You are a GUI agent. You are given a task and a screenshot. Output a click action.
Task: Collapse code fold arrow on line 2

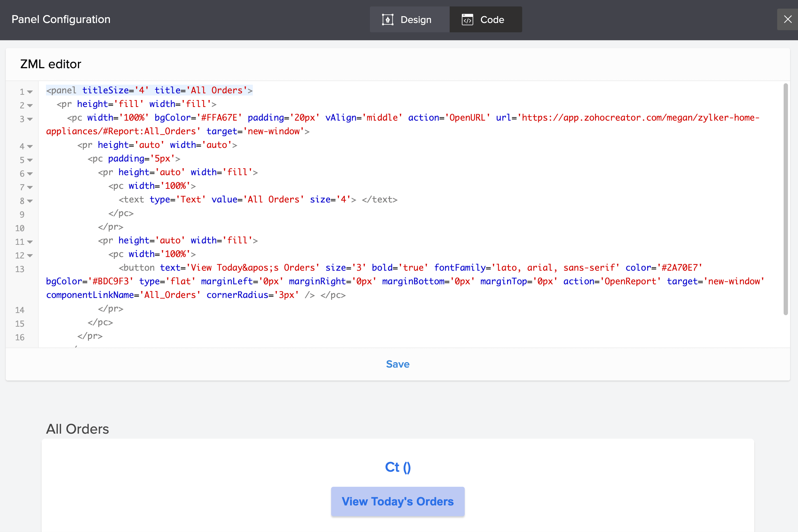[x=30, y=106]
